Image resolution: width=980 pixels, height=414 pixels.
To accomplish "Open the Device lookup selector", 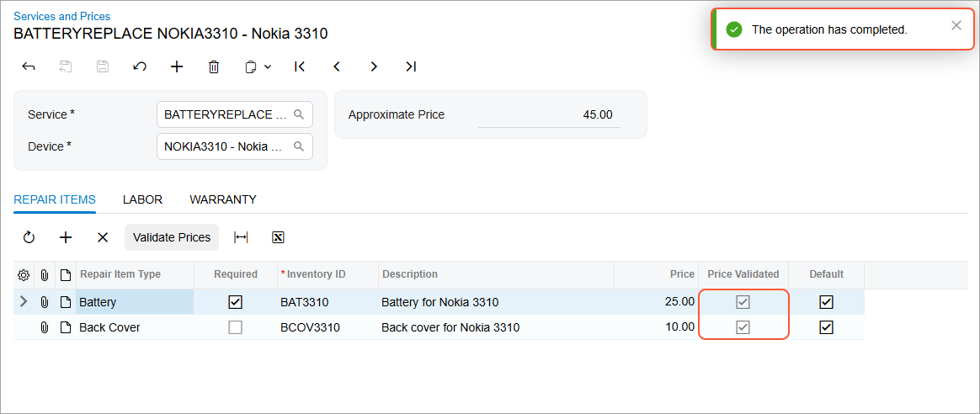I will tap(299, 146).
